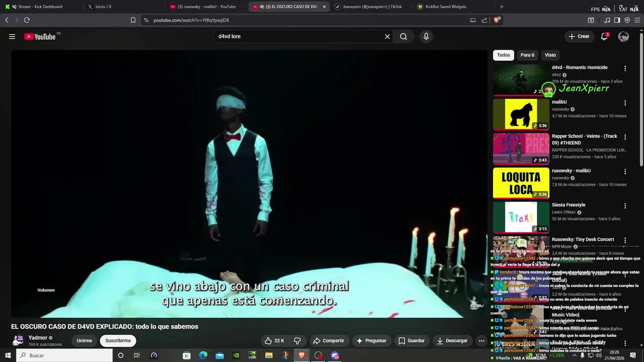Select the Todos filter chip
This screenshot has width=644, height=362.
504,55
